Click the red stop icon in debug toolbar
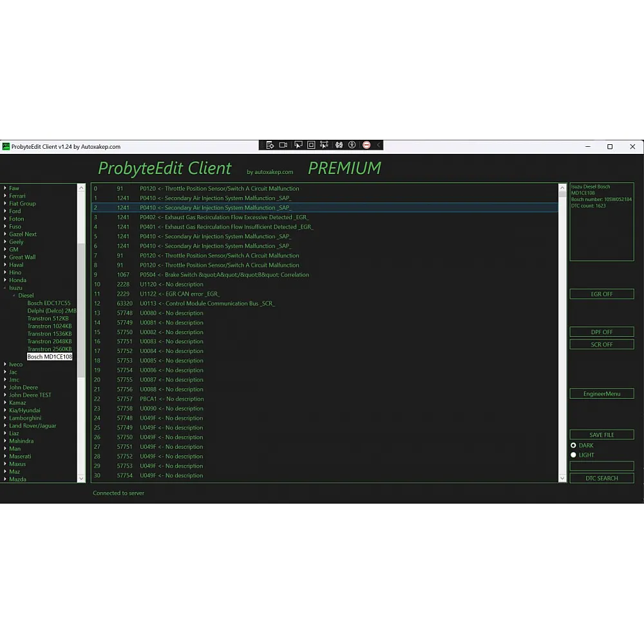The width and height of the screenshot is (644, 644). (366, 145)
